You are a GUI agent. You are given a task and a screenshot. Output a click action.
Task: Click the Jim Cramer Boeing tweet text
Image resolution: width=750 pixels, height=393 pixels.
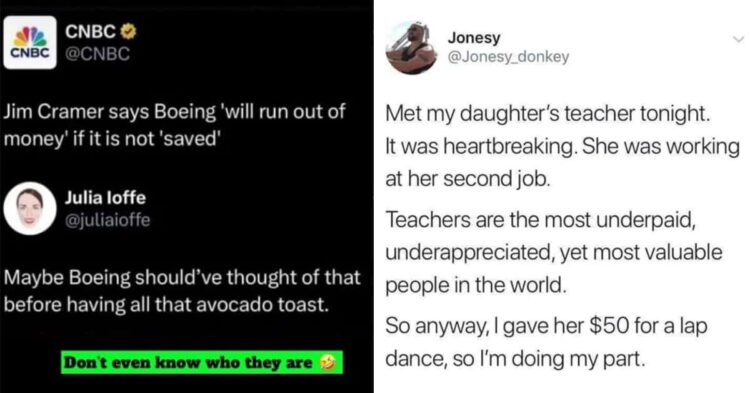click(175, 125)
